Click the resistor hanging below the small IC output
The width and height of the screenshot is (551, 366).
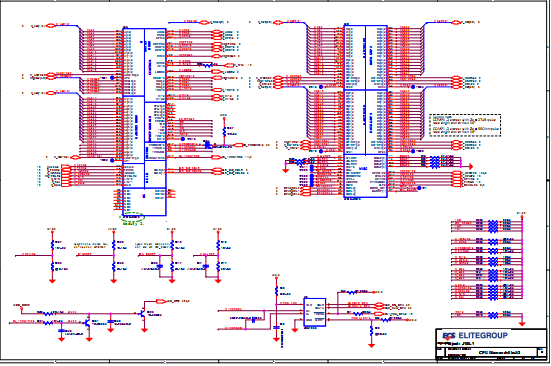tap(371, 331)
